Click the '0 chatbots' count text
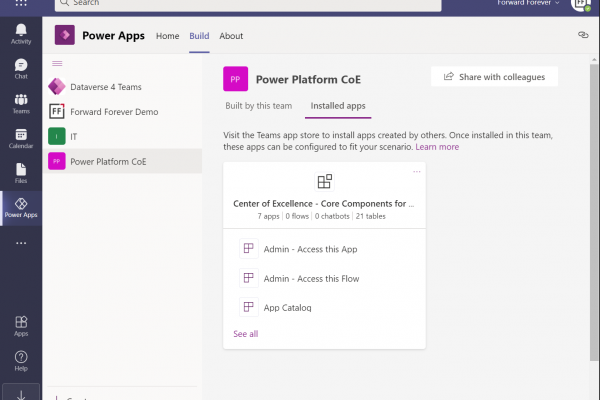The image size is (600, 400). tap(332, 216)
